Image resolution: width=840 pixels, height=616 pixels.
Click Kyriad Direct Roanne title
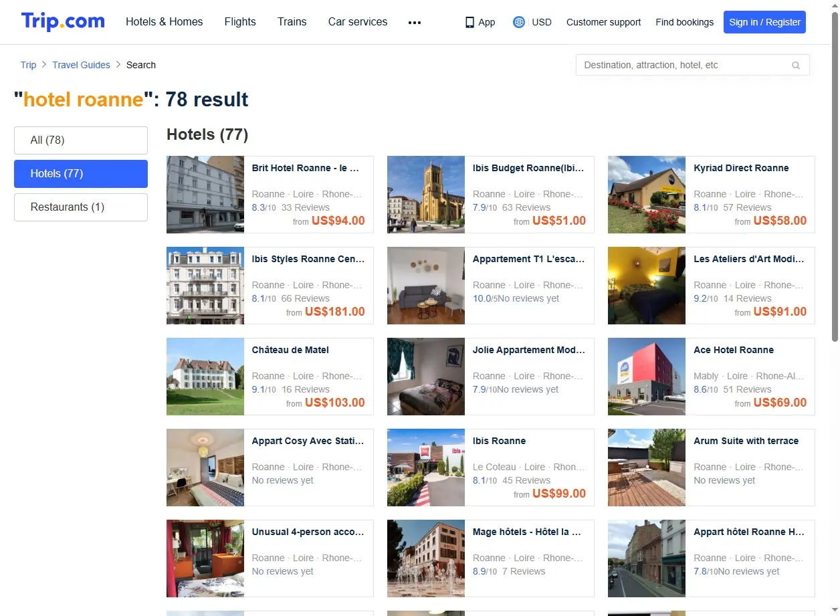point(741,169)
